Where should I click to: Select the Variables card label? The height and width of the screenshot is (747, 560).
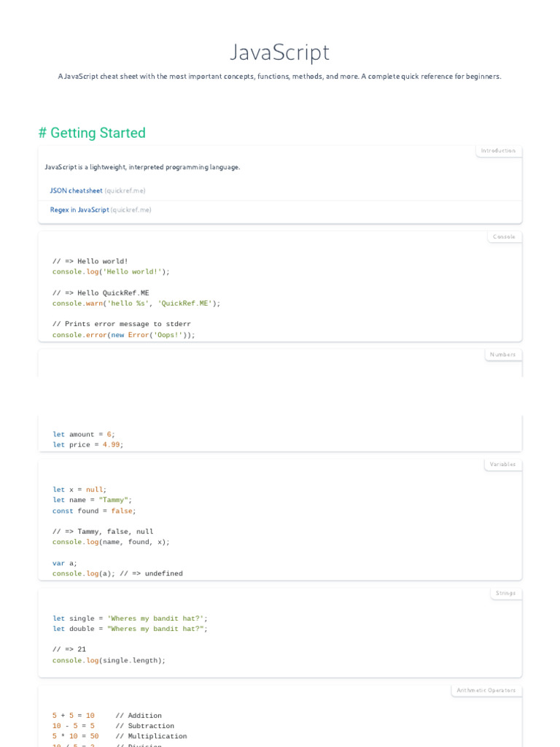(x=502, y=464)
